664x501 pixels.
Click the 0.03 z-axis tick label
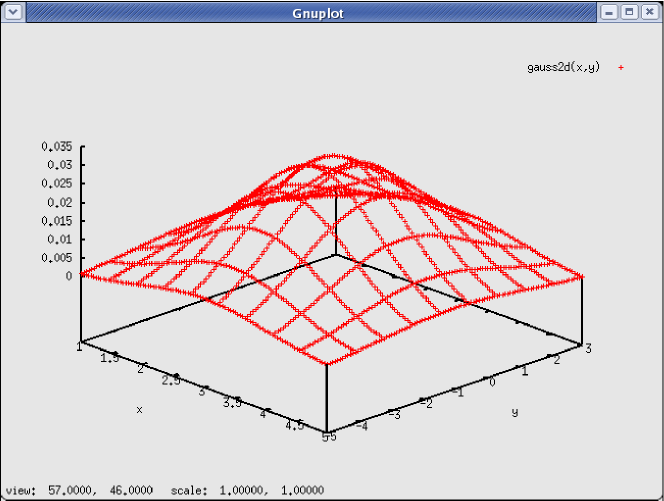coord(60,165)
